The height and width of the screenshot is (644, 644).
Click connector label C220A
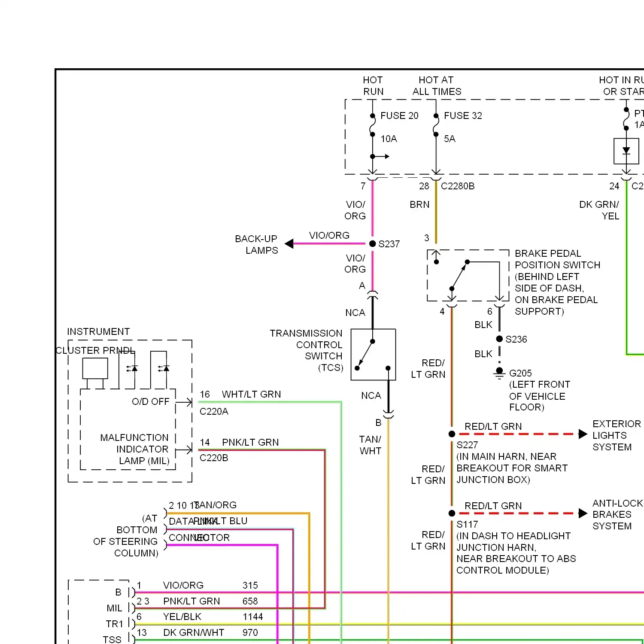214,411
